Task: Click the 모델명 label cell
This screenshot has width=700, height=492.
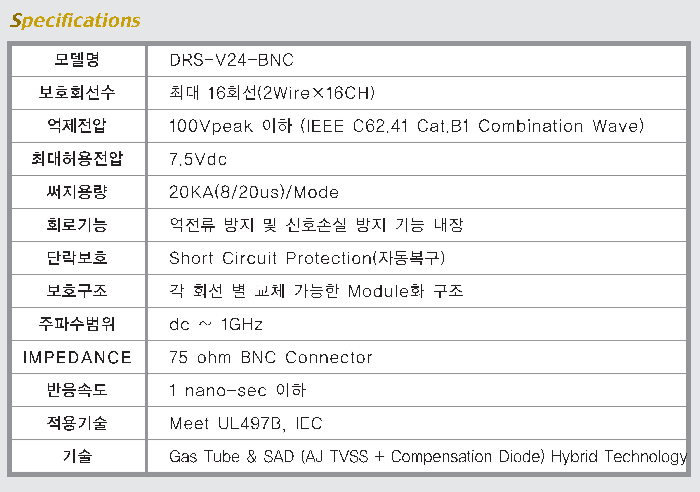Action: (x=77, y=60)
